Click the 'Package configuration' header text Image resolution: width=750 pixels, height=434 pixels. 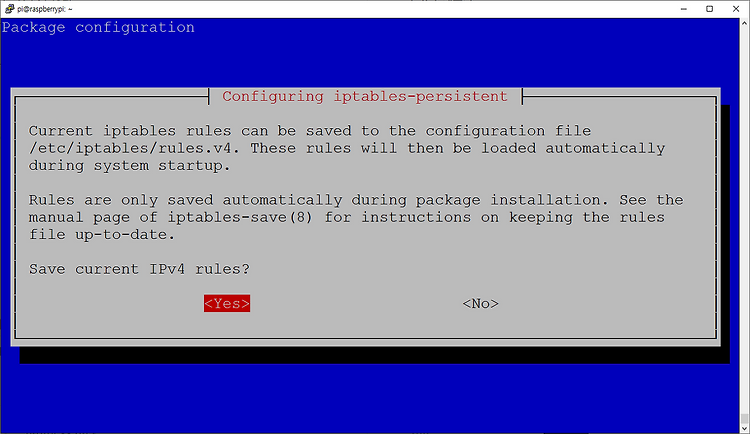tap(98, 27)
